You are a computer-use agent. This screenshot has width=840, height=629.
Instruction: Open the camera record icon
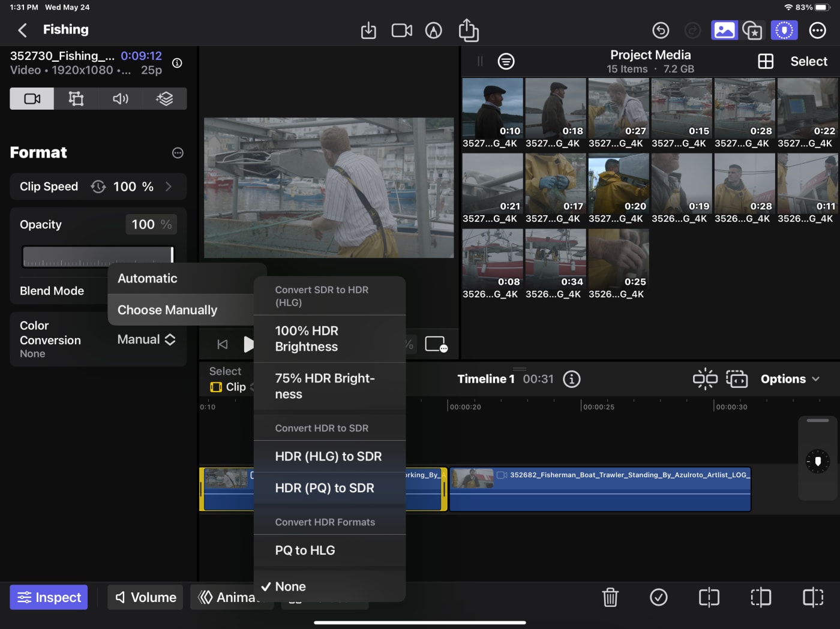[401, 31]
